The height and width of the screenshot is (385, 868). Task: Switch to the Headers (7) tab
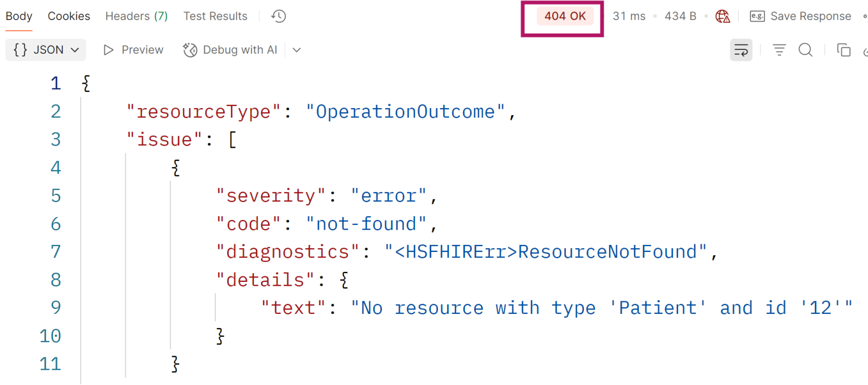tap(136, 16)
